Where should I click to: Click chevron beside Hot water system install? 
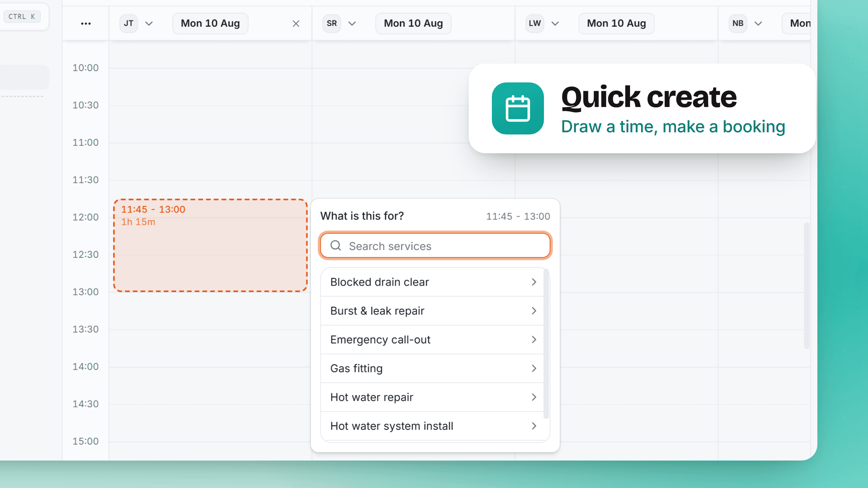pyautogui.click(x=534, y=426)
